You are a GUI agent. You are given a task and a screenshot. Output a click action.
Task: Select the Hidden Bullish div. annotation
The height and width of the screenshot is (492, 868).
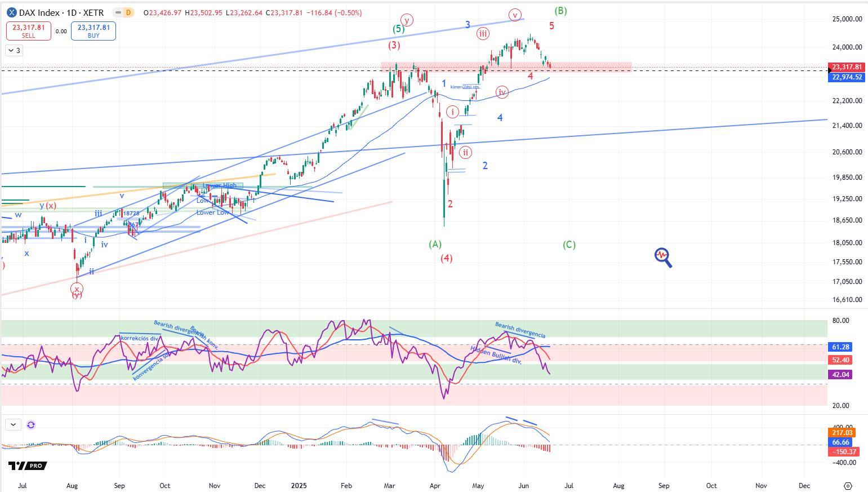coord(496,354)
